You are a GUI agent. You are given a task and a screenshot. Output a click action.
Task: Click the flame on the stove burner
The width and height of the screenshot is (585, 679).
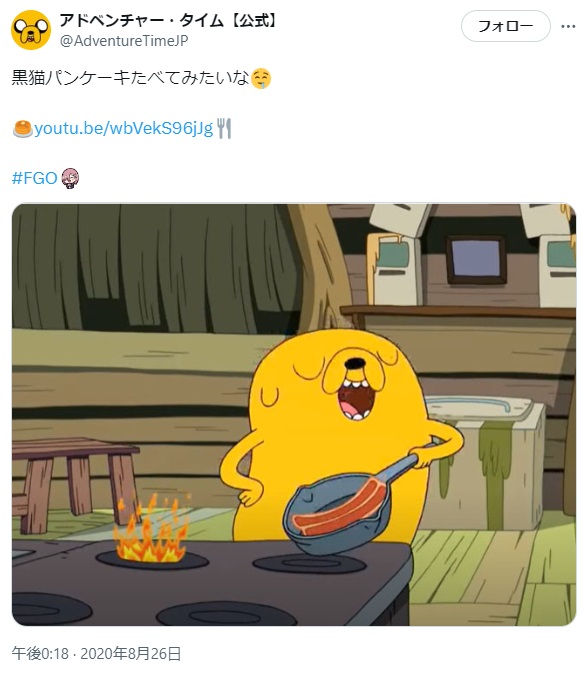click(x=151, y=528)
